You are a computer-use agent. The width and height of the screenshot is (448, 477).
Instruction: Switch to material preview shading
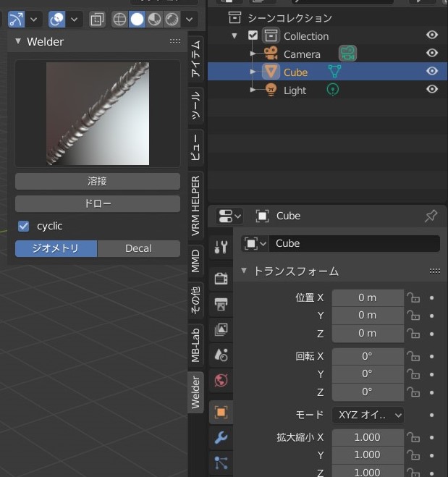(154, 20)
